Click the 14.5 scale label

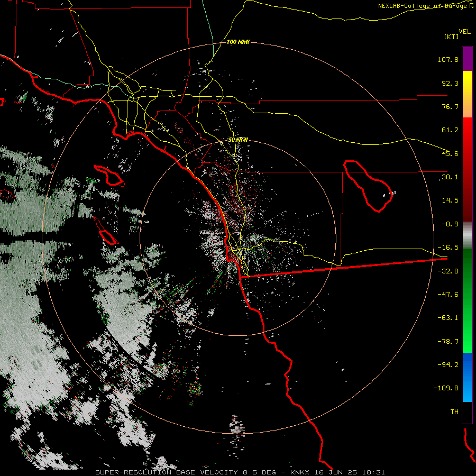[x=450, y=200]
